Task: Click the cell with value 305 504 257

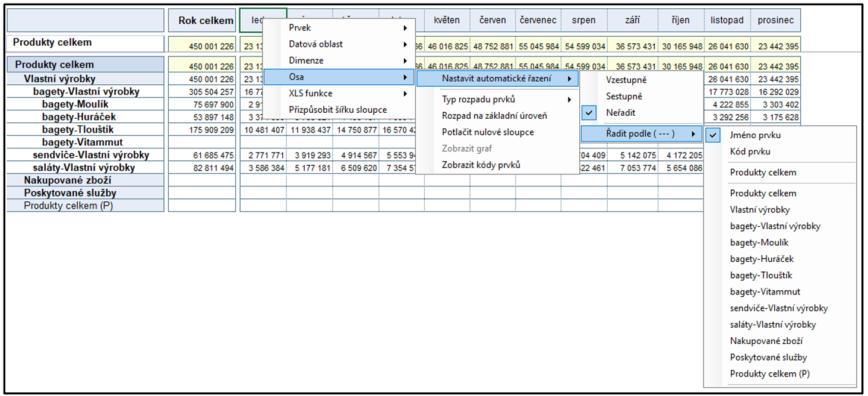Action: [x=202, y=92]
